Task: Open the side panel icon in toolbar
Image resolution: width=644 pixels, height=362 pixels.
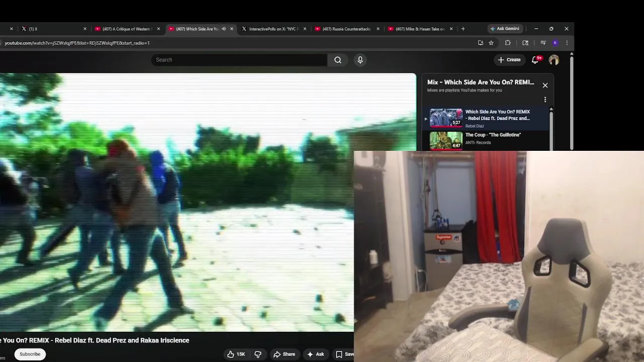Action: tap(525, 43)
